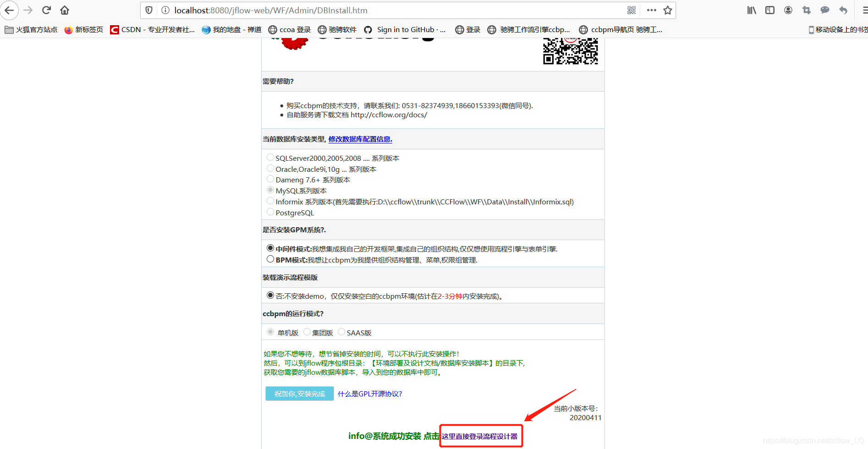Screen dimensions: 868x449
Task: Open the 火狐官方站点 bookmark folder
Action: (x=31, y=30)
